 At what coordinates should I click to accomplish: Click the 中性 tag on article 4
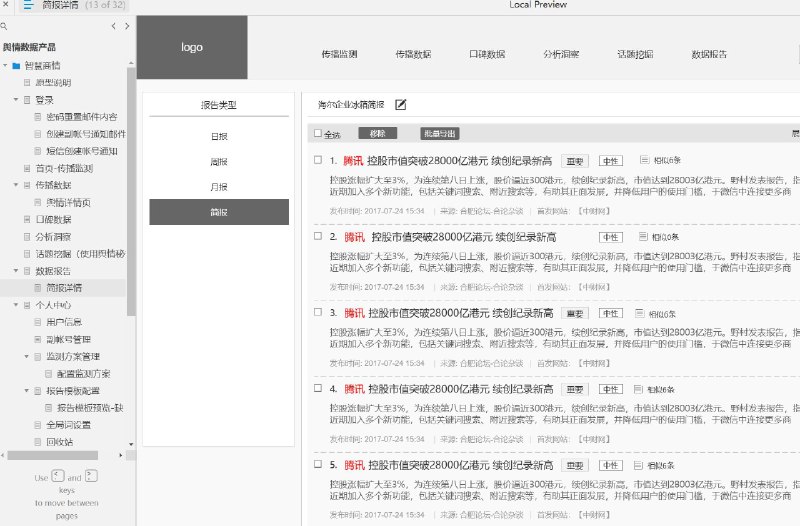pyautogui.click(x=611, y=389)
